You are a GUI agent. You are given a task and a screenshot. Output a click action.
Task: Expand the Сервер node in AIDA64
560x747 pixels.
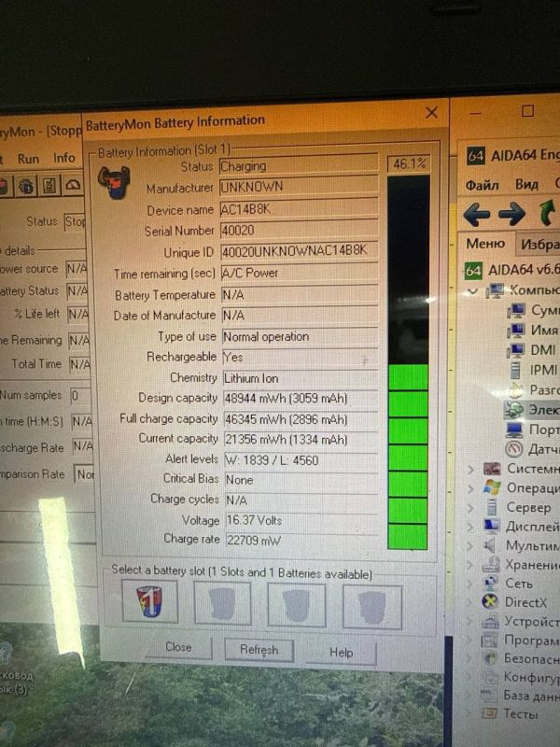pos(470,508)
